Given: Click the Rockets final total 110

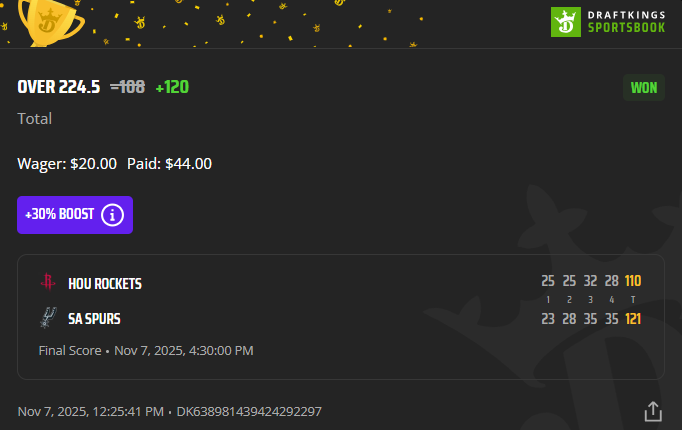Looking at the screenshot, I should click(x=632, y=281).
